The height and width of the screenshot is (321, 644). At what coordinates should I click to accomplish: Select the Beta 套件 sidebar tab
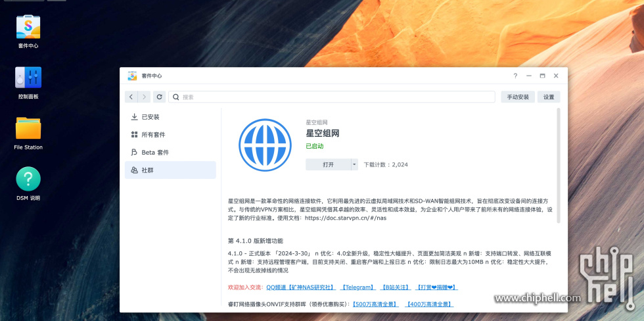coord(170,152)
